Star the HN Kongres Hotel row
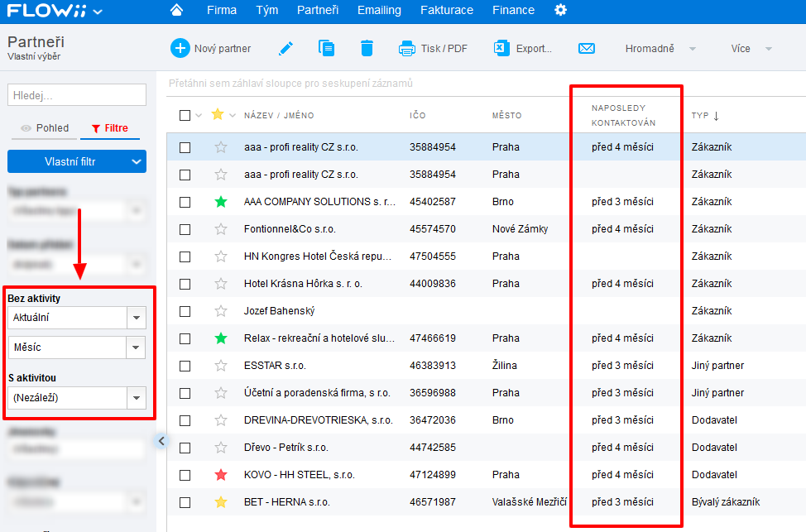 pos(221,256)
